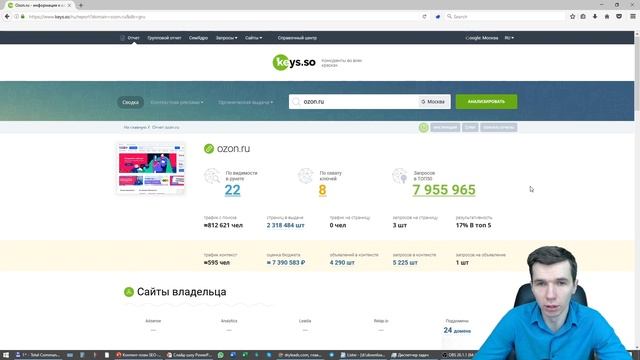This screenshot has height=360, width=640.
Task: Switch to OBS in the taskbar
Action: pos(458,355)
